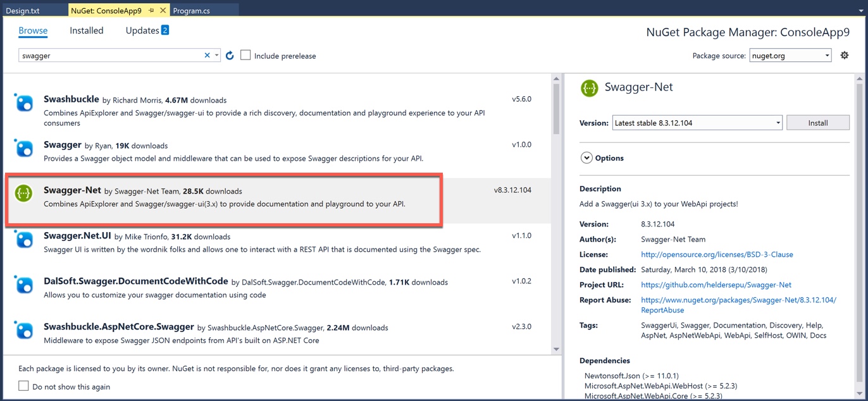
Task: Click the Swashbuckle.AspNetCore.Swagger package icon
Action: click(24, 330)
